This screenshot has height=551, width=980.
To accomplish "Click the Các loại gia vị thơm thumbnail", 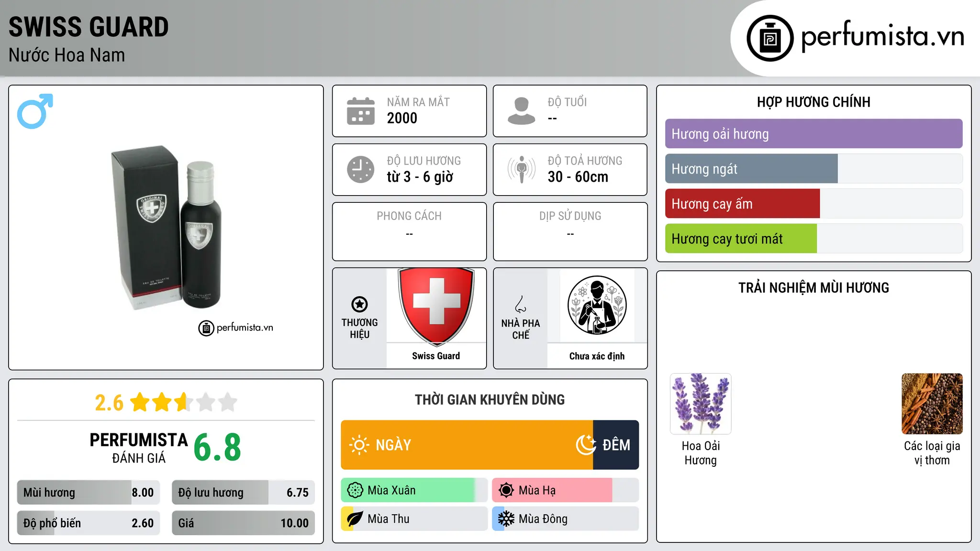I will coord(932,404).
